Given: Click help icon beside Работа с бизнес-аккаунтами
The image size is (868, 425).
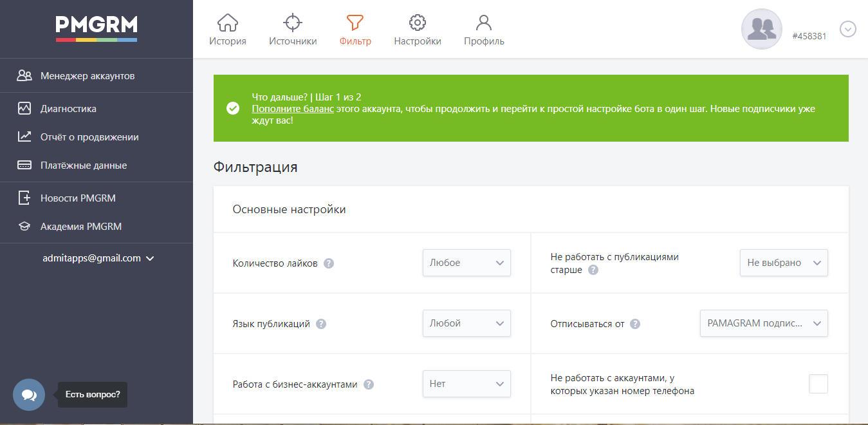Looking at the screenshot, I should click(369, 384).
